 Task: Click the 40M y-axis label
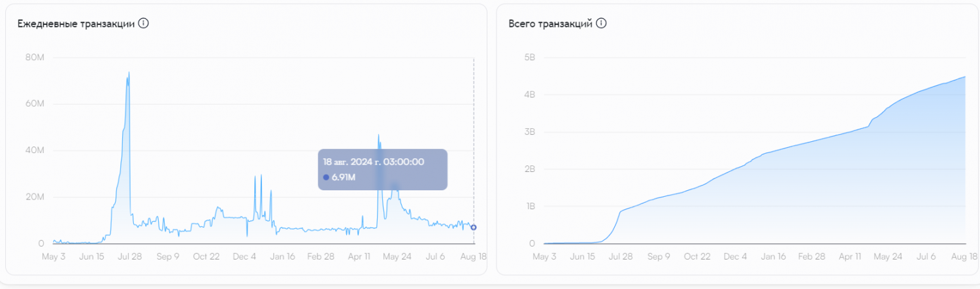(34, 150)
